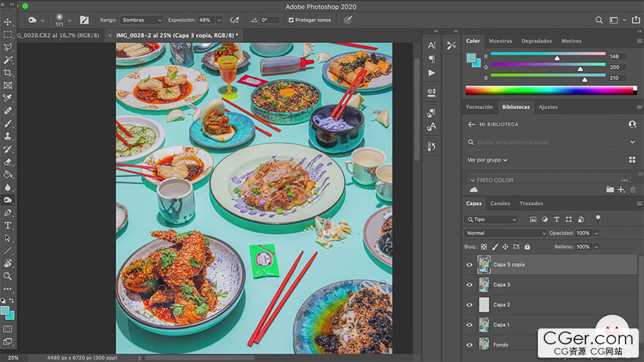Collapse the FRITO COLOR group
This screenshot has width=644, height=362.
click(x=472, y=180)
